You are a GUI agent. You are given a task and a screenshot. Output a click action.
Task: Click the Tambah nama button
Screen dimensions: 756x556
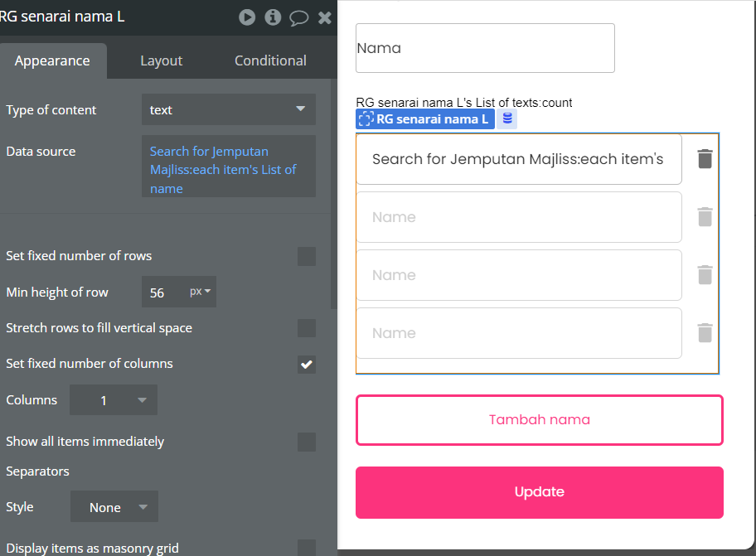tap(540, 419)
